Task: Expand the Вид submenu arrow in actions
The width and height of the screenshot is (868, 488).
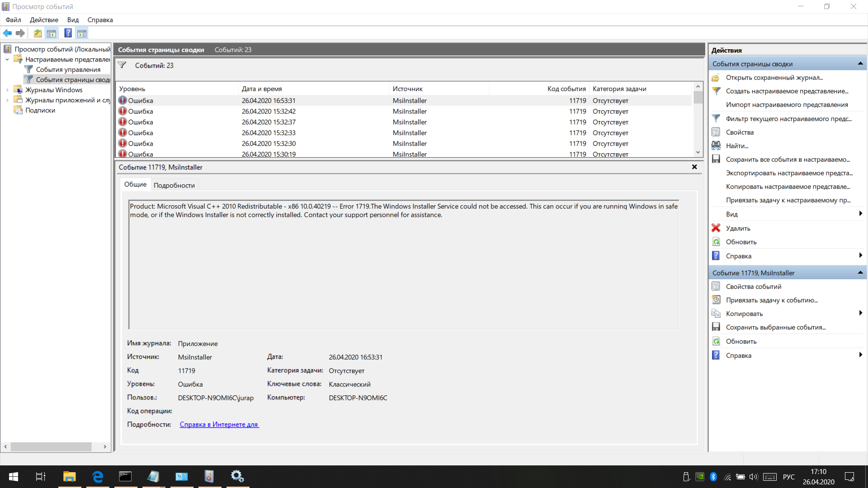Action: [860, 214]
